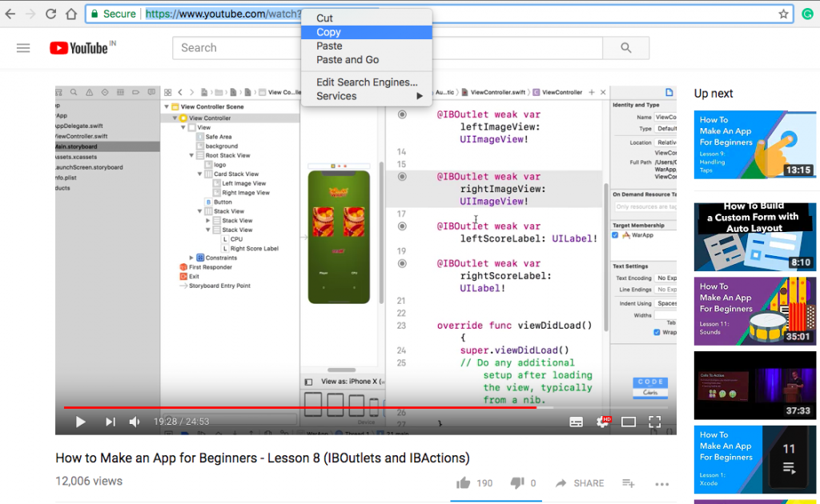820x504 pixels.
Task: Click the video title text
Action: click(x=263, y=458)
